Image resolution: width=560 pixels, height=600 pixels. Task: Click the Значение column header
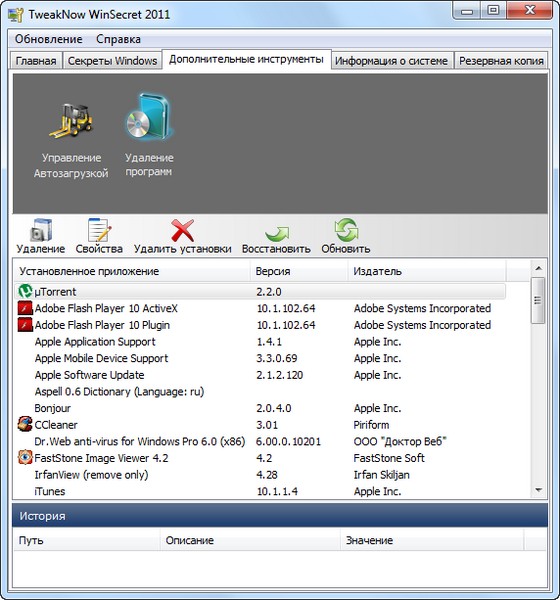tap(432, 540)
